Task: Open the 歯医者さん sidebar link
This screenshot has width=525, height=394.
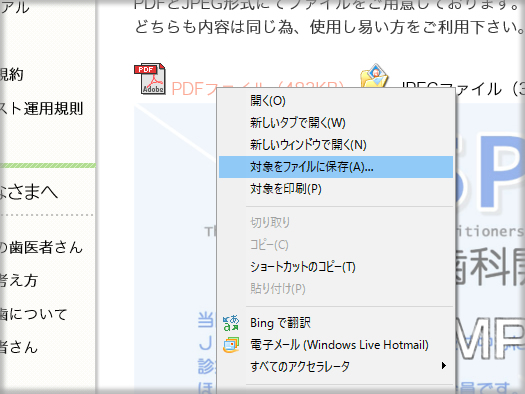Action: 41,247
